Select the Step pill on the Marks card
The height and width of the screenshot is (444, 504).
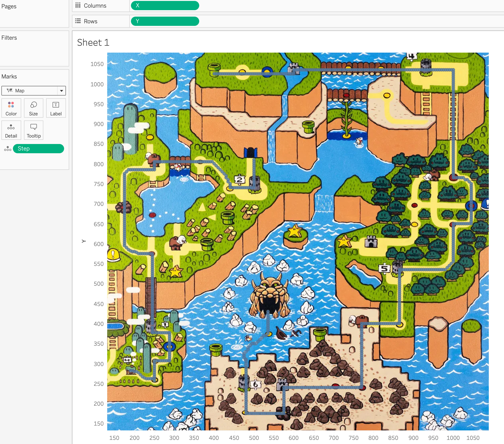coord(38,149)
